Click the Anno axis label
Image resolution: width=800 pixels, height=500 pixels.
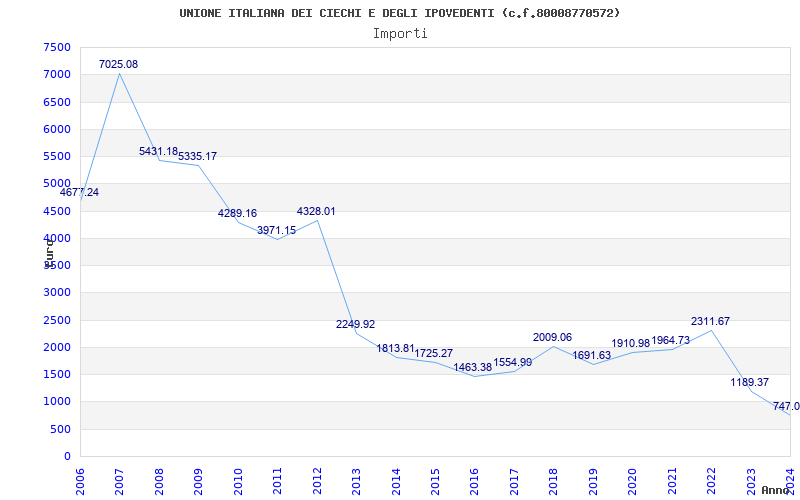(x=776, y=490)
